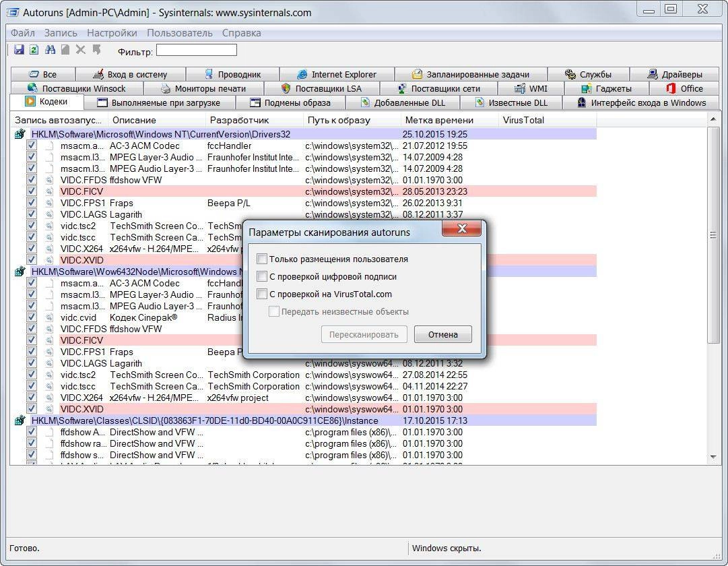This screenshot has width=728, height=566.
Task: Open the Справка menu
Action: (x=241, y=33)
